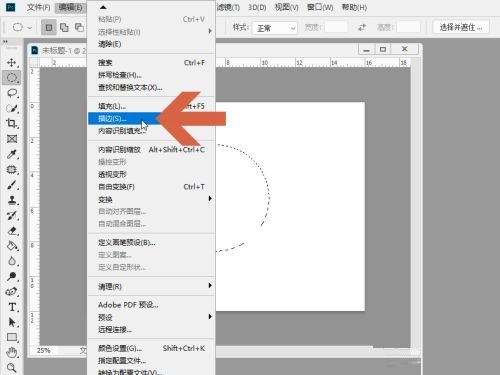Choose 内容识别缩放 menu item
This screenshot has height=375, width=500.
coord(151,150)
